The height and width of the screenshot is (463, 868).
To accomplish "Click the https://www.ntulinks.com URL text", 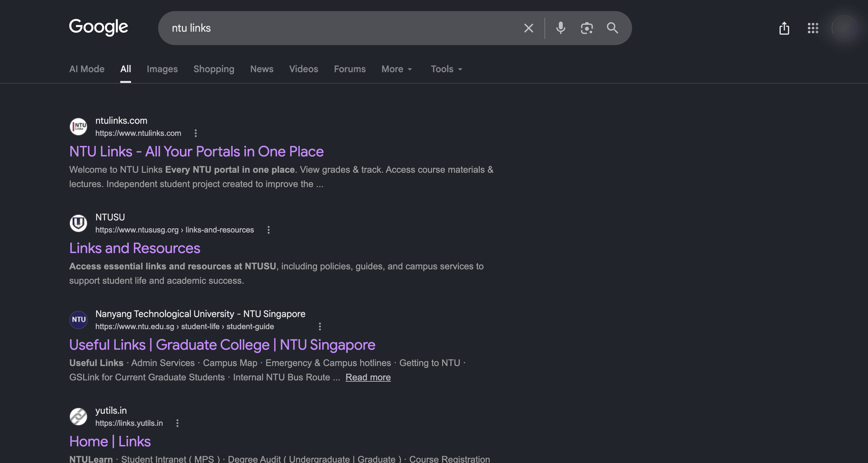I will point(138,133).
